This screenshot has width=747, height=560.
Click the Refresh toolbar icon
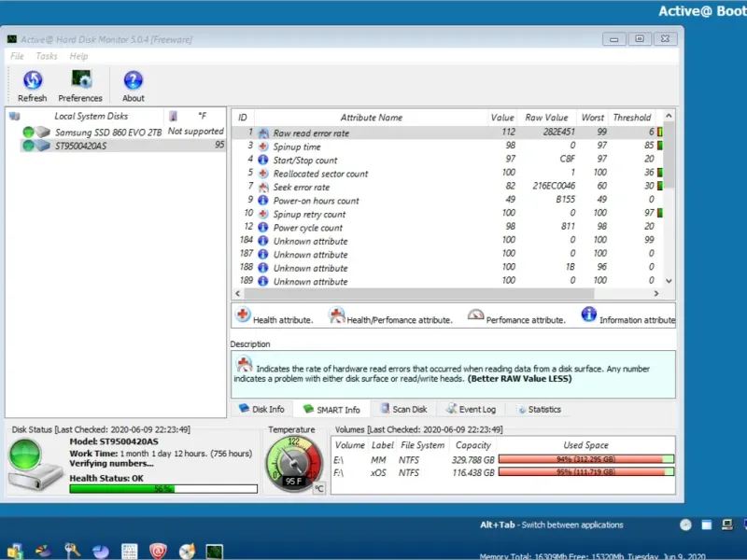(33, 80)
